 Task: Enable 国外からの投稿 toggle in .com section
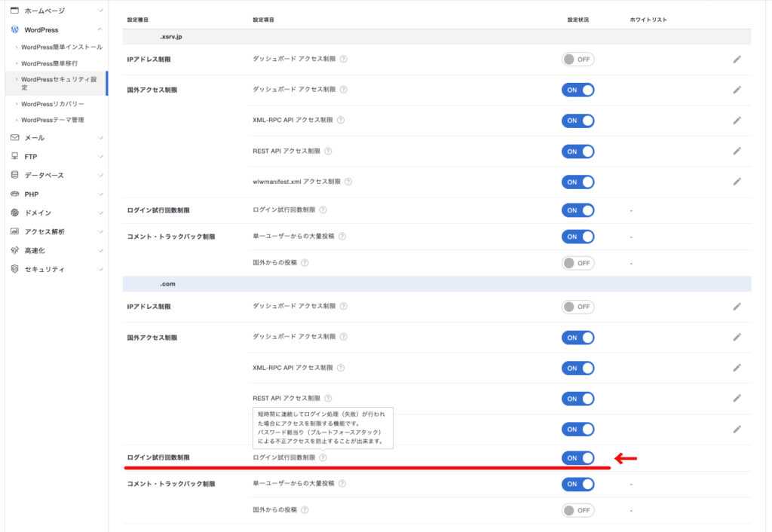pos(578,510)
